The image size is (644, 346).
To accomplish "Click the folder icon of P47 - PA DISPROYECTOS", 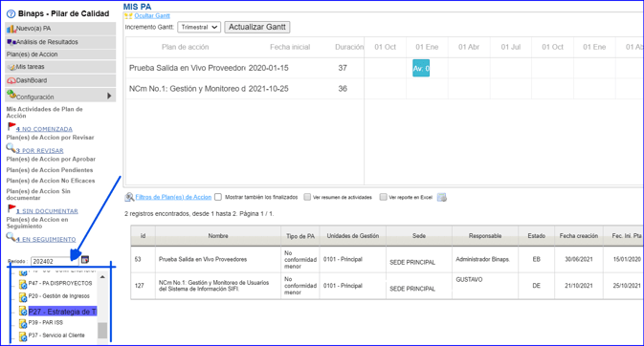I will click(23, 284).
